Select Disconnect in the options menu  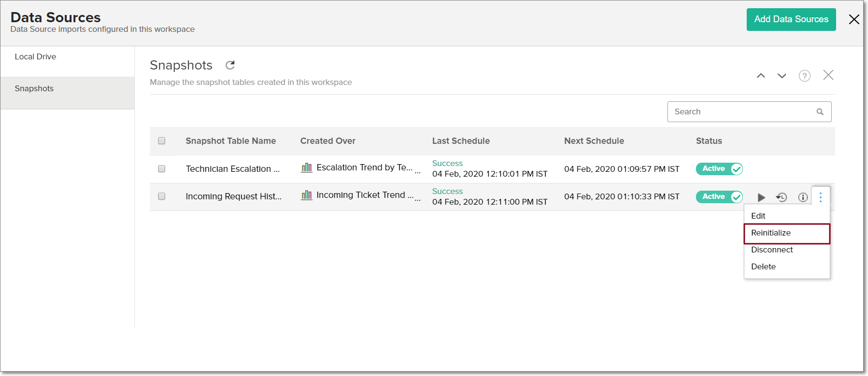coord(772,250)
